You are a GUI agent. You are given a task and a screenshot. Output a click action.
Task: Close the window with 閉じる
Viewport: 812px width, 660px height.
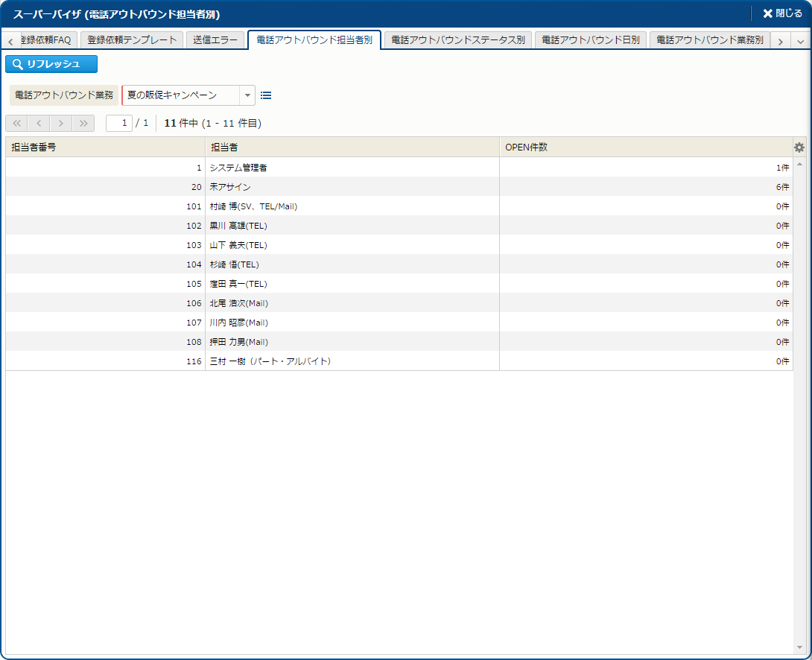click(782, 13)
